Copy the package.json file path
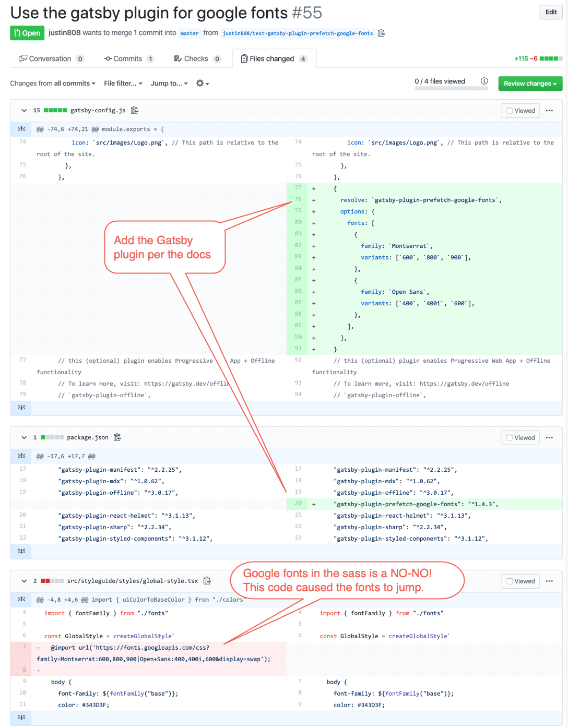The image size is (568, 728). coord(117,437)
